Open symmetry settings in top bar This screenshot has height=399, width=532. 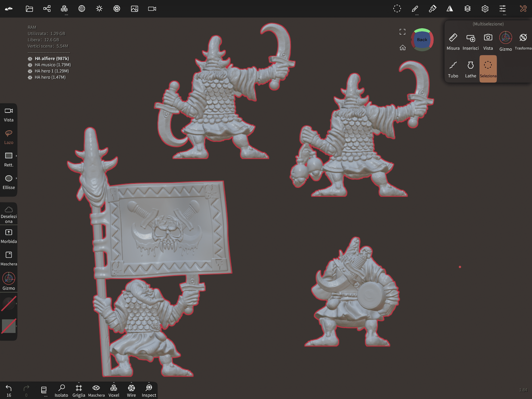pyautogui.click(x=450, y=9)
